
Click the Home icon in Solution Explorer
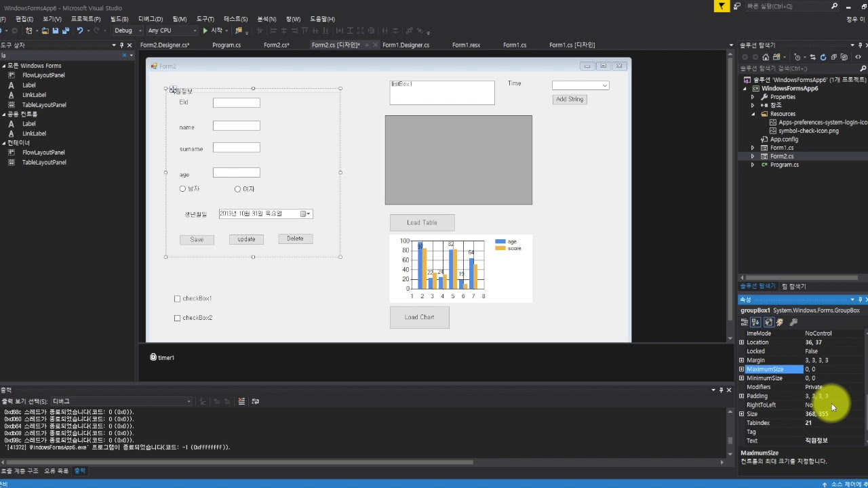(x=766, y=57)
